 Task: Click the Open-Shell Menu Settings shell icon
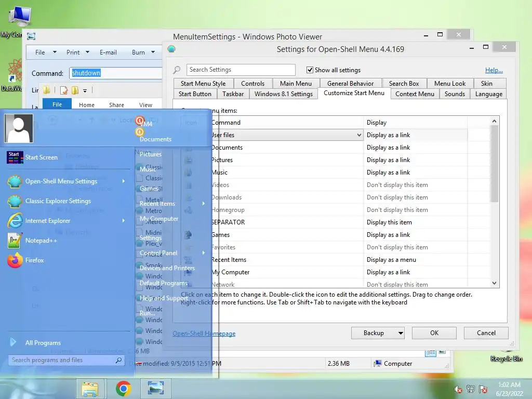click(15, 181)
